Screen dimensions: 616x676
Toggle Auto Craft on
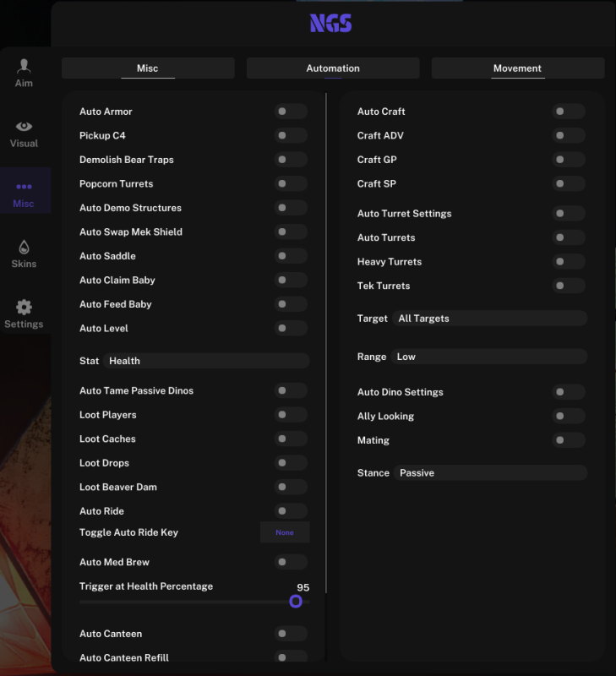(569, 112)
